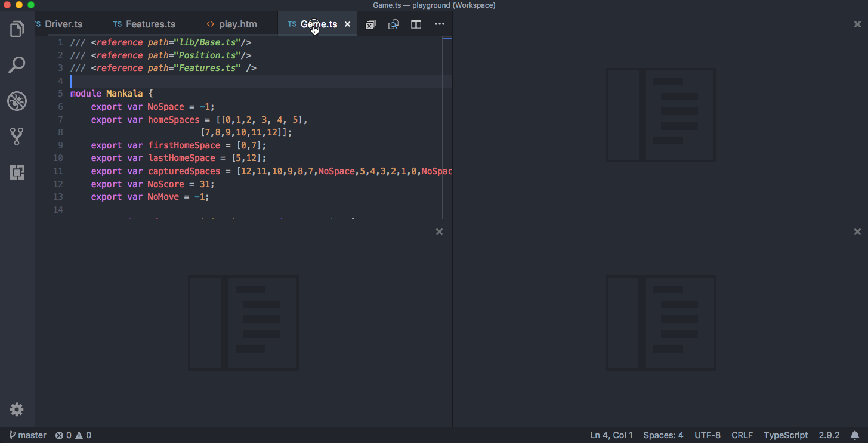Click the master branch indicator
This screenshot has height=443, width=868.
click(x=27, y=435)
